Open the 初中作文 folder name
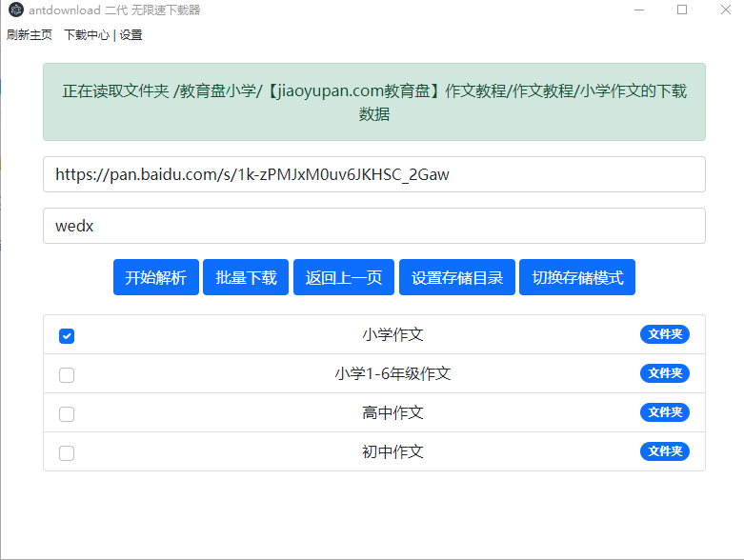The width and height of the screenshot is (744, 560). (392, 451)
